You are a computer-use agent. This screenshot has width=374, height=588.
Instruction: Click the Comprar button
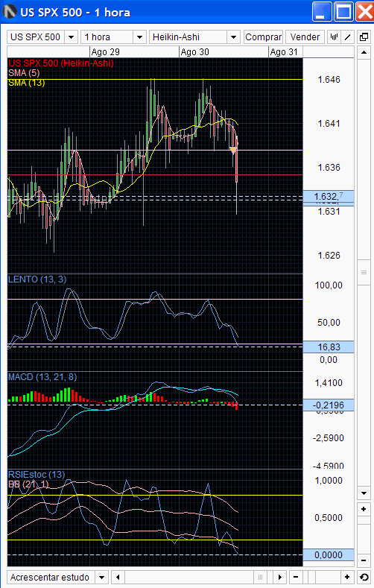tap(263, 37)
